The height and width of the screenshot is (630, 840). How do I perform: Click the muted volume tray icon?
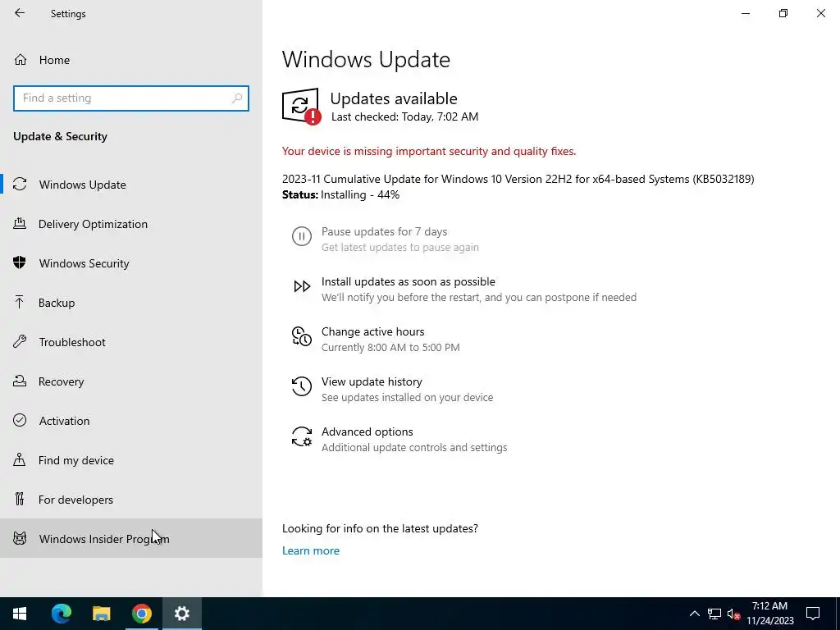733,614
